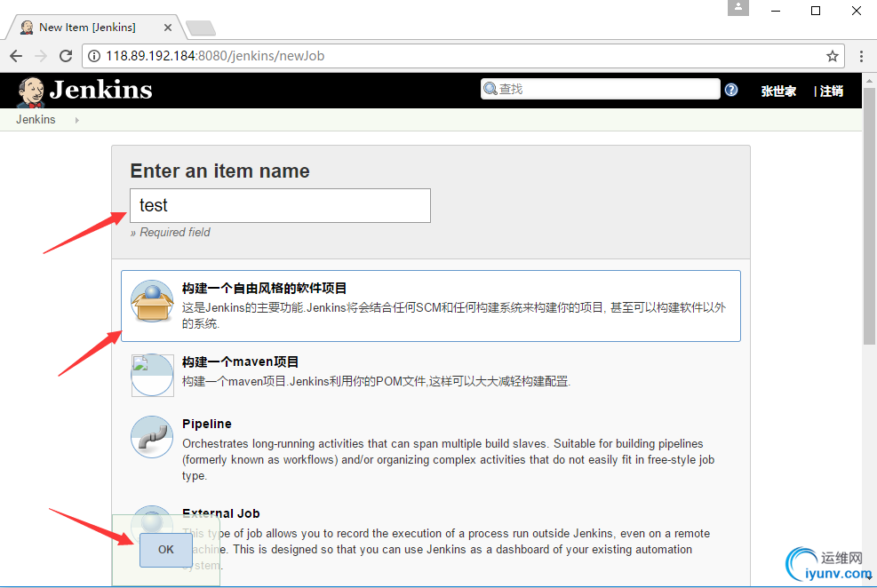Maximize the Chrome window
Image resolution: width=877 pixels, height=588 pixels.
[816, 11]
